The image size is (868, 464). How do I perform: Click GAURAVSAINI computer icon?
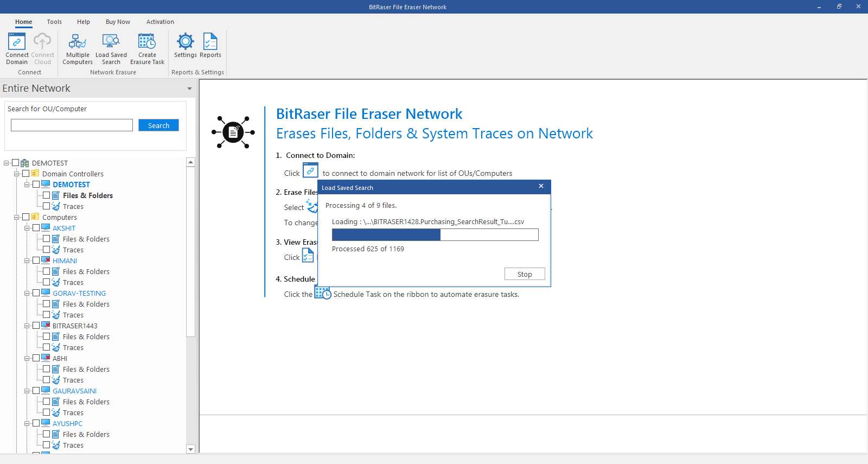click(46, 391)
